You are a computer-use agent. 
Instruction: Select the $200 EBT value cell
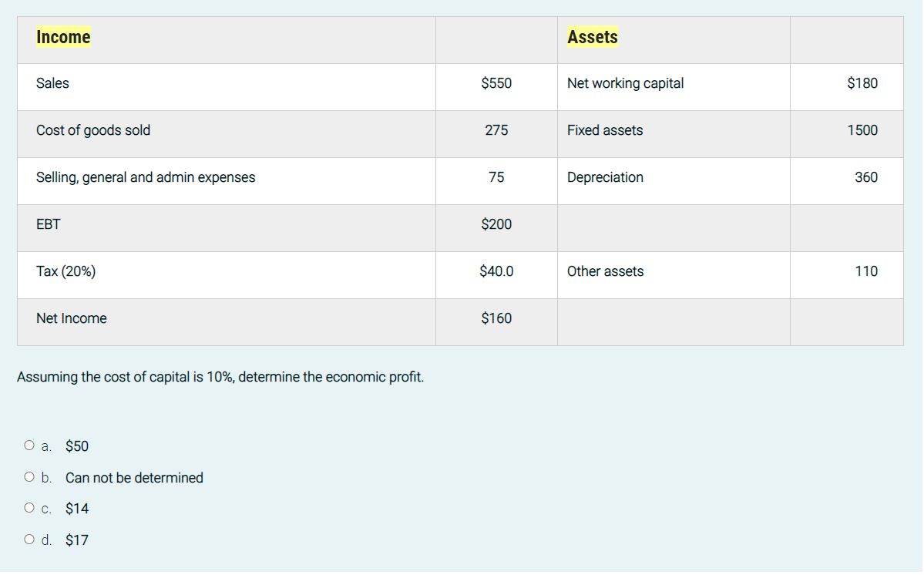[x=496, y=224]
